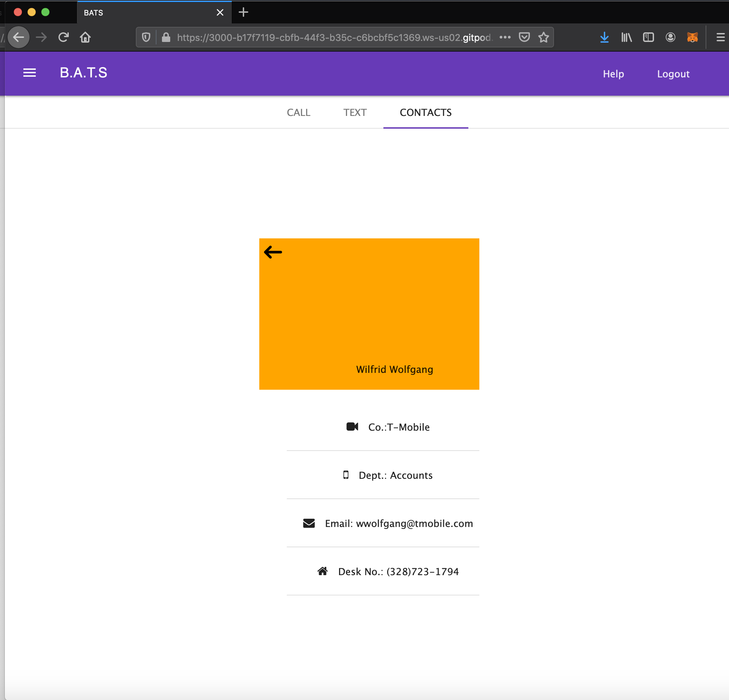729x700 pixels.
Task: Open page actions three-dot menu
Action: [505, 37]
